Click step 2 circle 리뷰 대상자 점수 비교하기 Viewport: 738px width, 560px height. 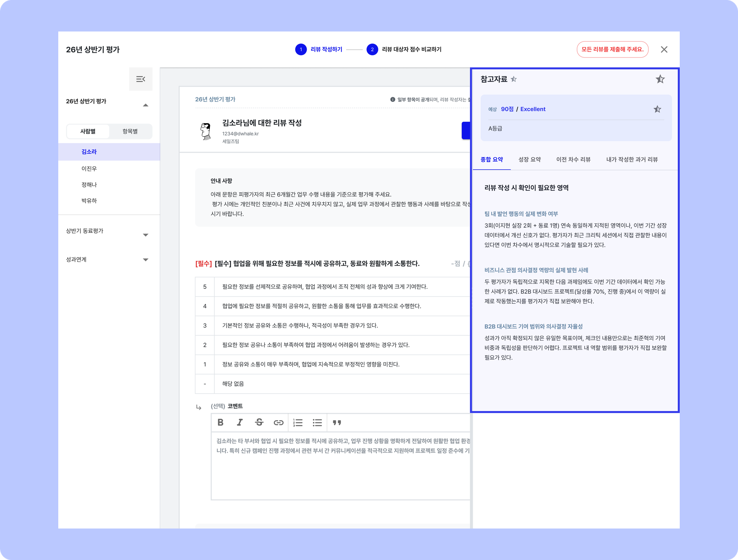[x=372, y=49]
